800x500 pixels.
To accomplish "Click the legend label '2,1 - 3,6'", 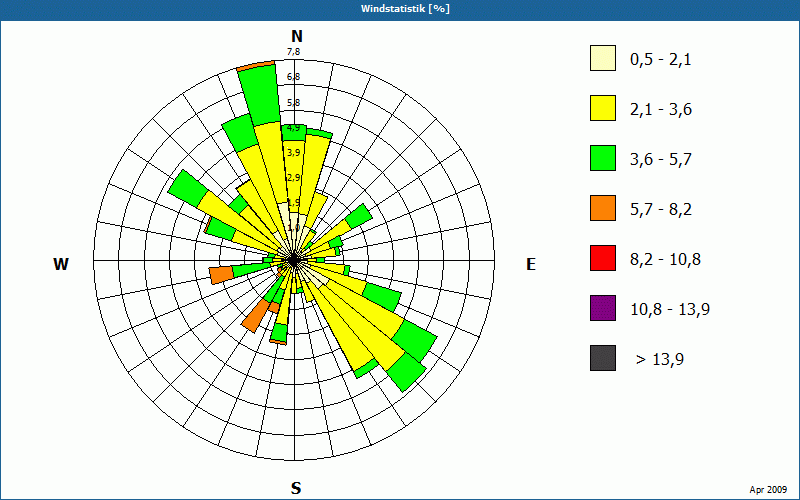I will coord(661,110).
